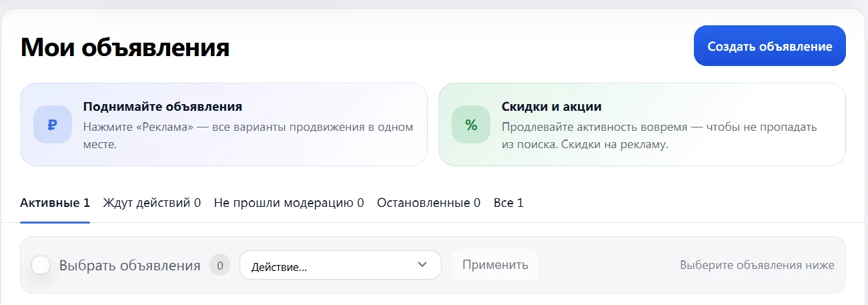The width and height of the screenshot is (868, 305).
Task: Select the Не прошли модерацию tab
Action: tap(289, 203)
